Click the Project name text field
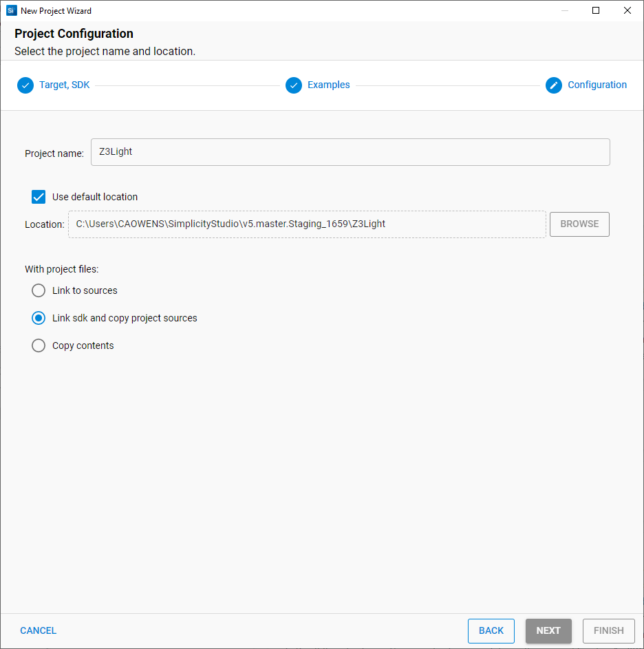 click(x=350, y=152)
